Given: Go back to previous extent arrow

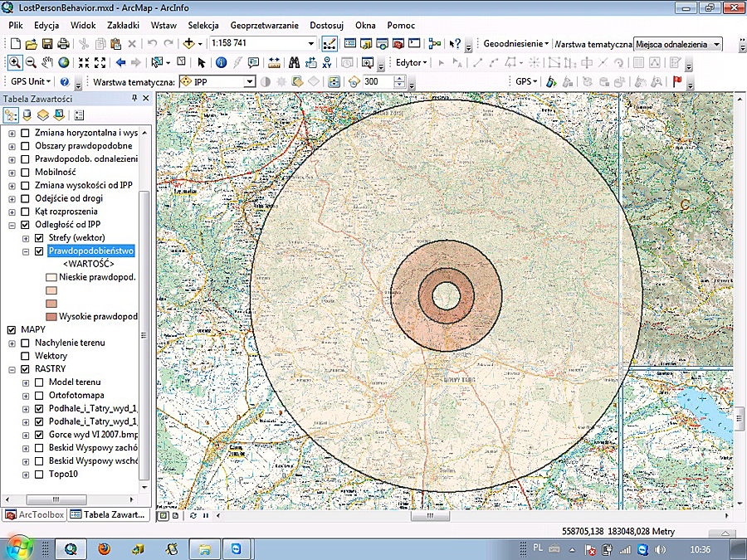Looking at the screenshot, I should tap(121, 62).
